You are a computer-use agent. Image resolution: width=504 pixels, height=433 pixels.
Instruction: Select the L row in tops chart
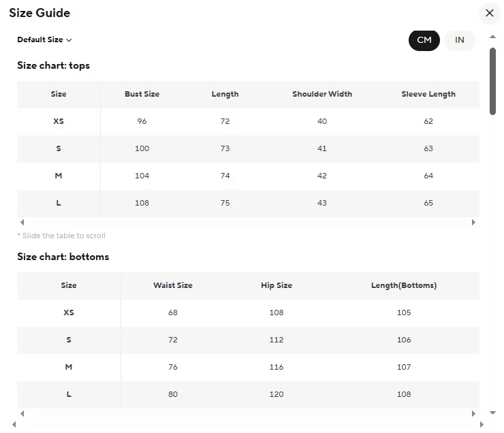59,203
